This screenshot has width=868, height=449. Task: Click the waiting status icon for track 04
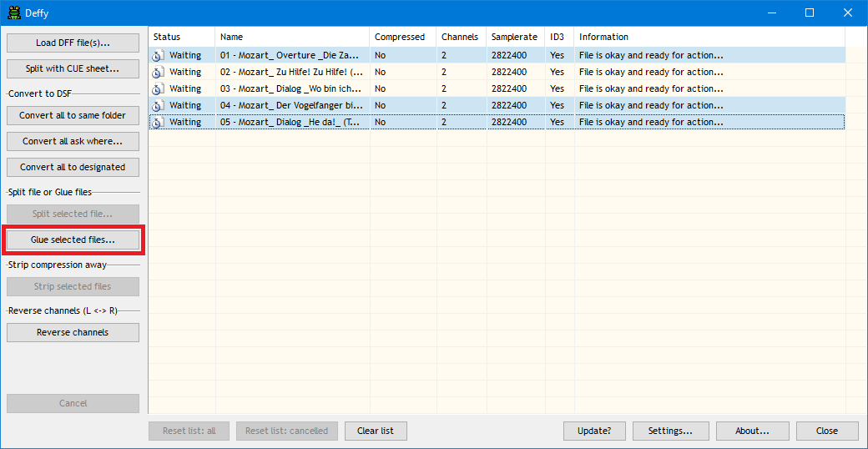point(158,106)
